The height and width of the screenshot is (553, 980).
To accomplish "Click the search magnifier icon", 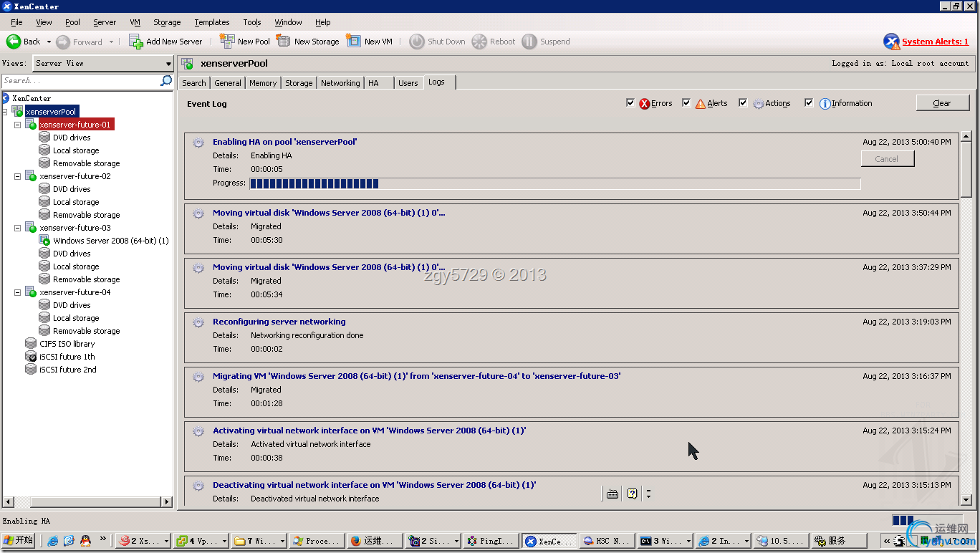I will tap(166, 81).
